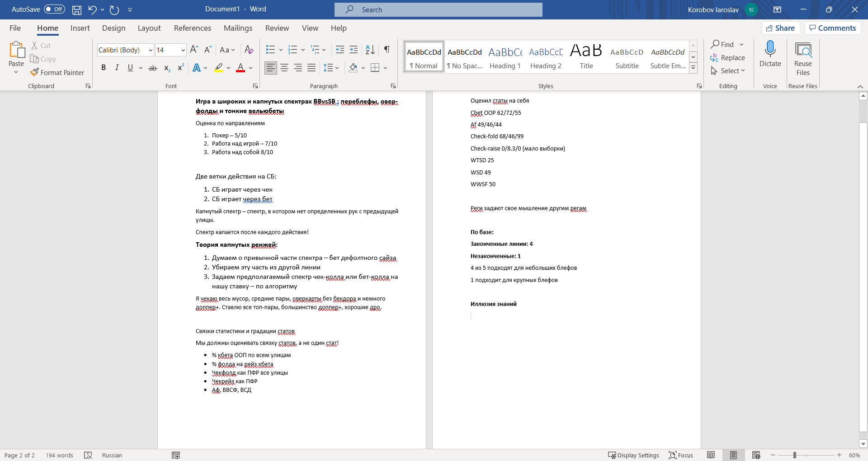Toggle Italic formatting
The width and height of the screenshot is (868, 461).
(117, 68)
